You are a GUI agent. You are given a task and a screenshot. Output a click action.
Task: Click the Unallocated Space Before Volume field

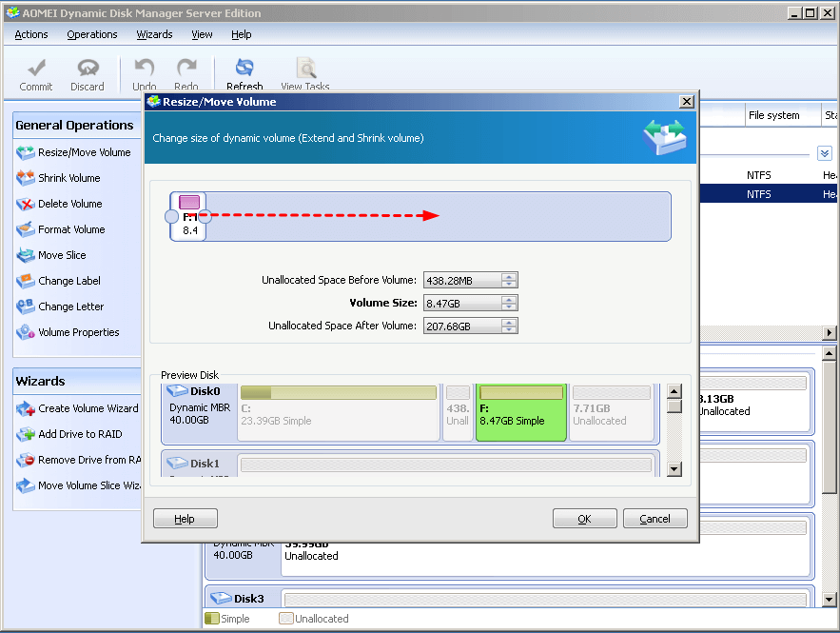(x=463, y=280)
